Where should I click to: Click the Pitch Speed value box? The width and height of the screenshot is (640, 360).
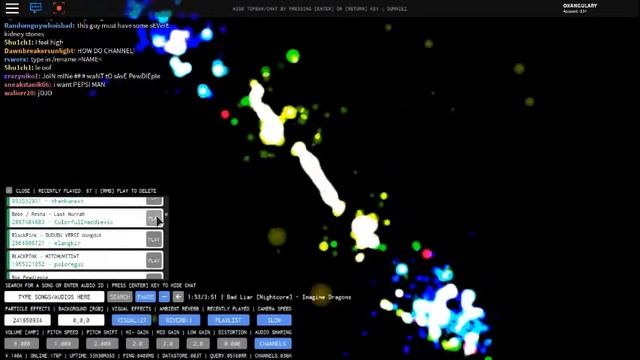click(x=62, y=344)
